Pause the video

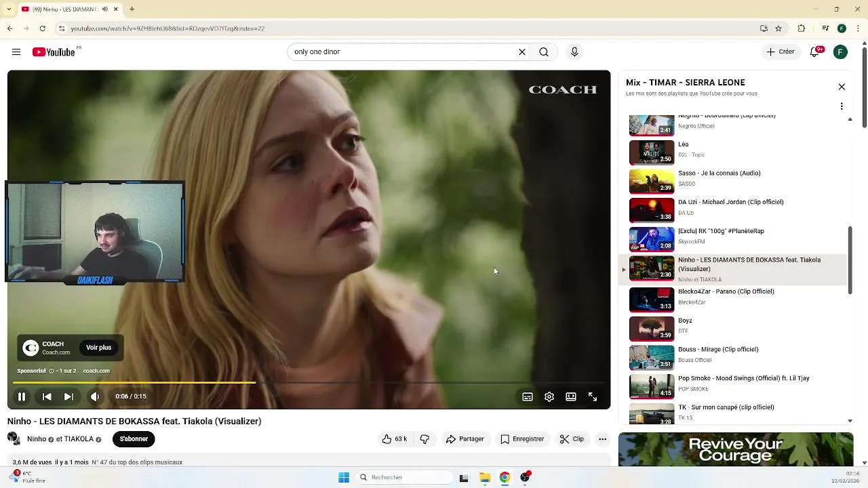point(22,396)
